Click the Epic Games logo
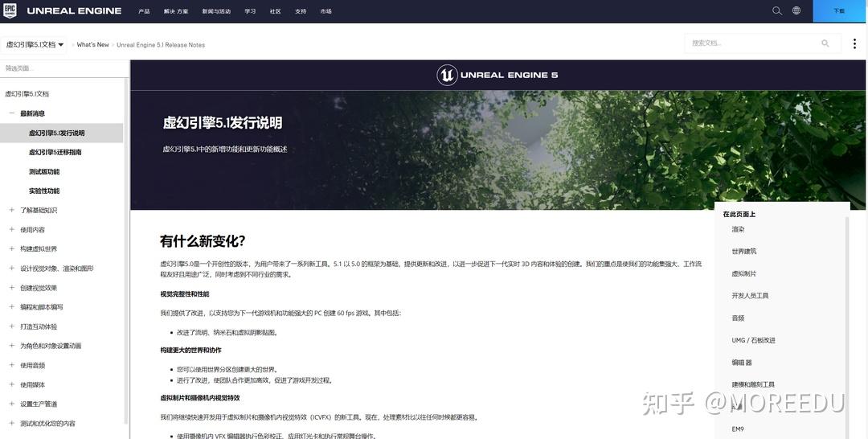This screenshot has height=439, width=868. [x=10, y=10]
